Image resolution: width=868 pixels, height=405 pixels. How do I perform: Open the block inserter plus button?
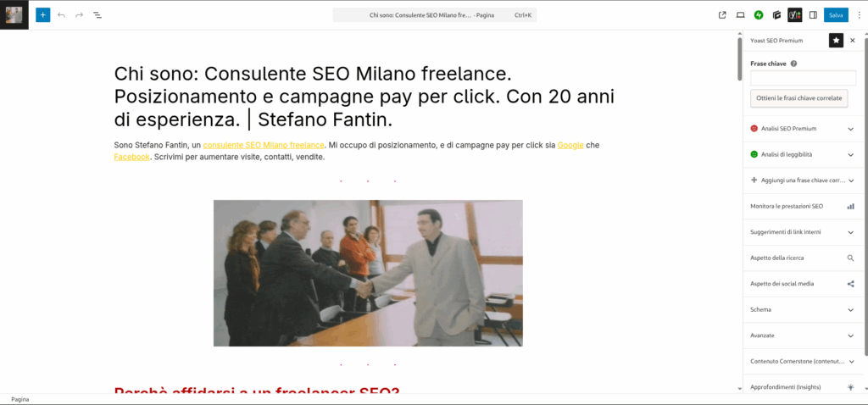coord(42,15)
